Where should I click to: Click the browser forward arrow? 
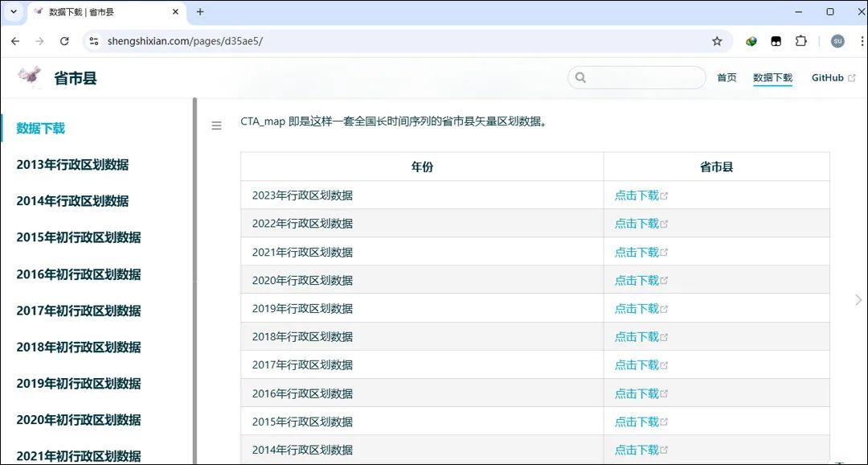click(x=39, y=41)
